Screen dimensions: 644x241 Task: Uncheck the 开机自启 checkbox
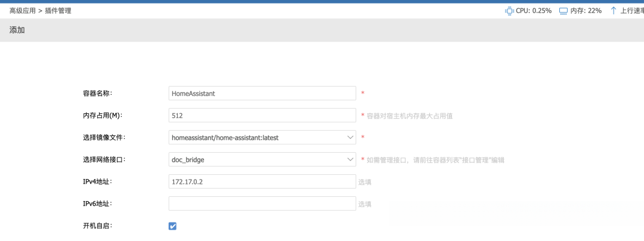172,226
